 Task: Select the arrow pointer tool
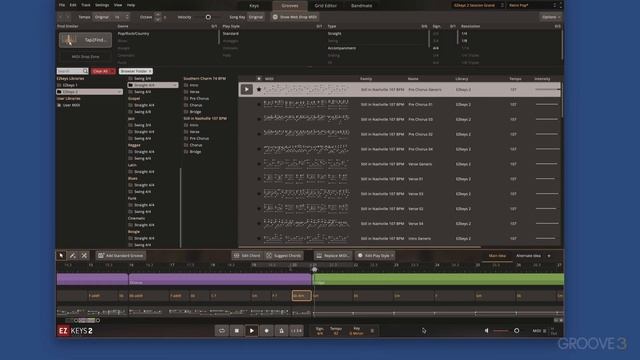(x=61, y=256)
